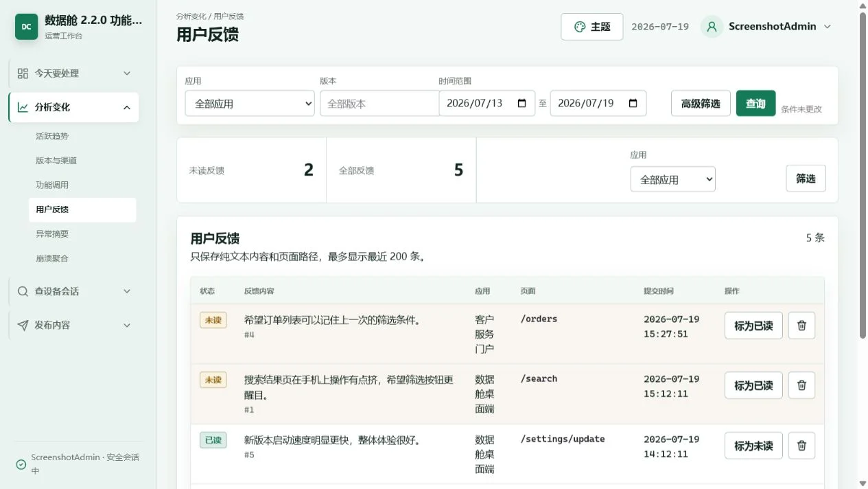
Task: Delete feedback #5 with trash icon
Action: coord(801,446)
